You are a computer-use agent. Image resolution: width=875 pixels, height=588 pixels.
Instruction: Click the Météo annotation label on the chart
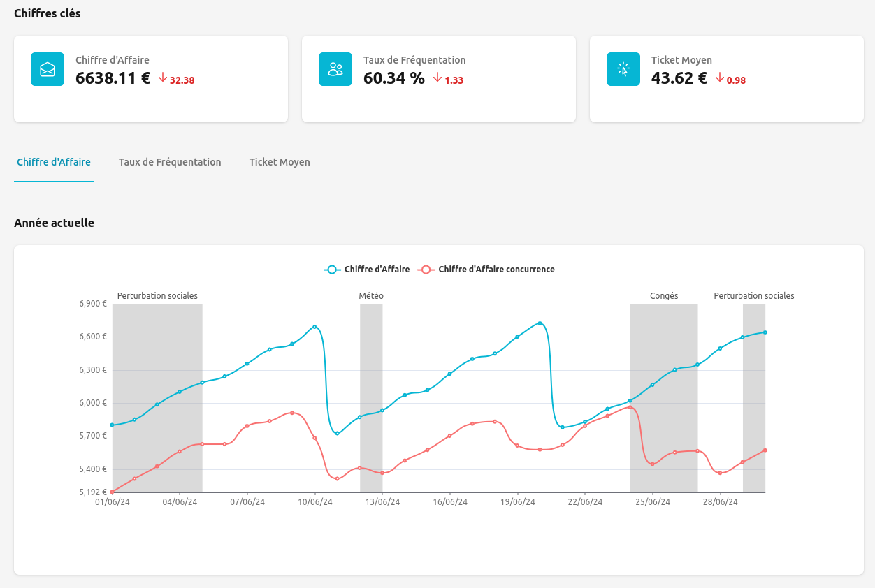(x=370, y=295)
